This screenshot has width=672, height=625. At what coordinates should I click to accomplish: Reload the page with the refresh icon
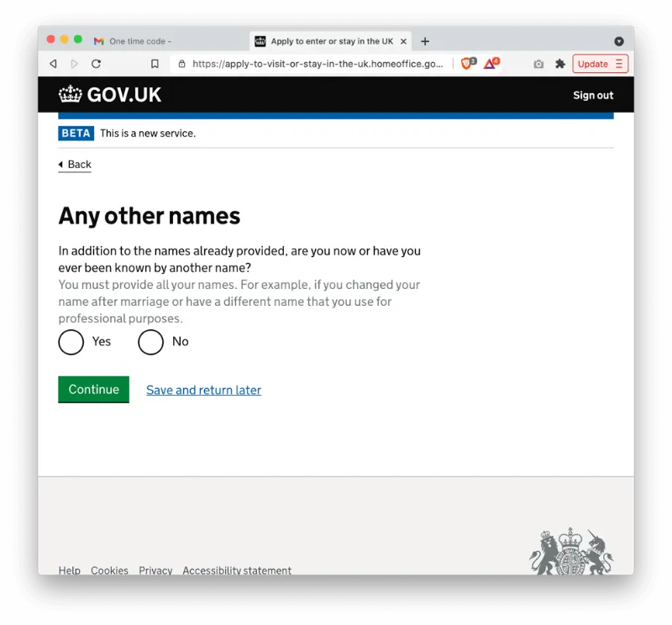(x=96, y=64)
